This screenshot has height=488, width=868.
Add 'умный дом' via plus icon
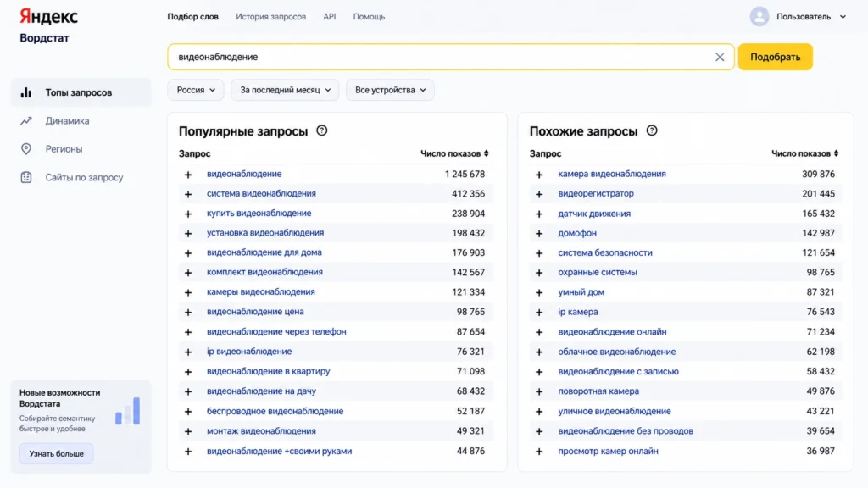click(539, 292)
